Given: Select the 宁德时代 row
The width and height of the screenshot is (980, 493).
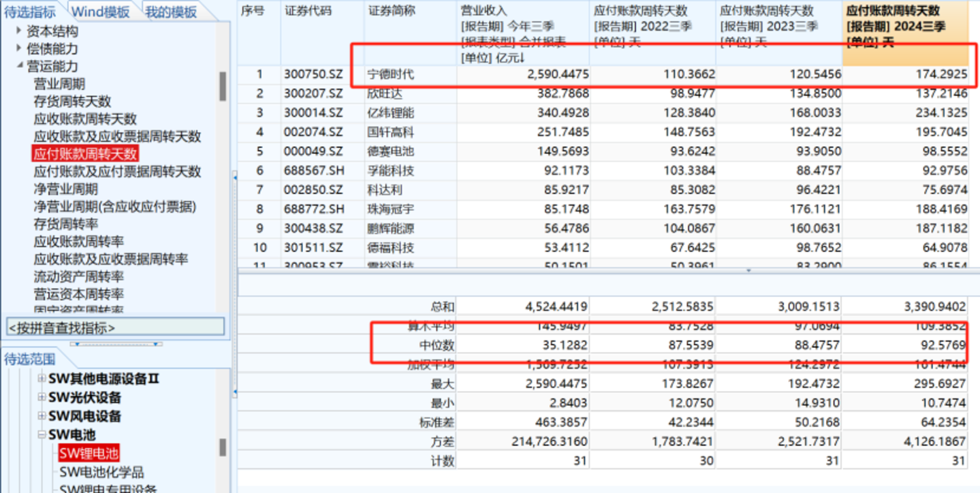Looking at the screenshot, I should point(390,74).
